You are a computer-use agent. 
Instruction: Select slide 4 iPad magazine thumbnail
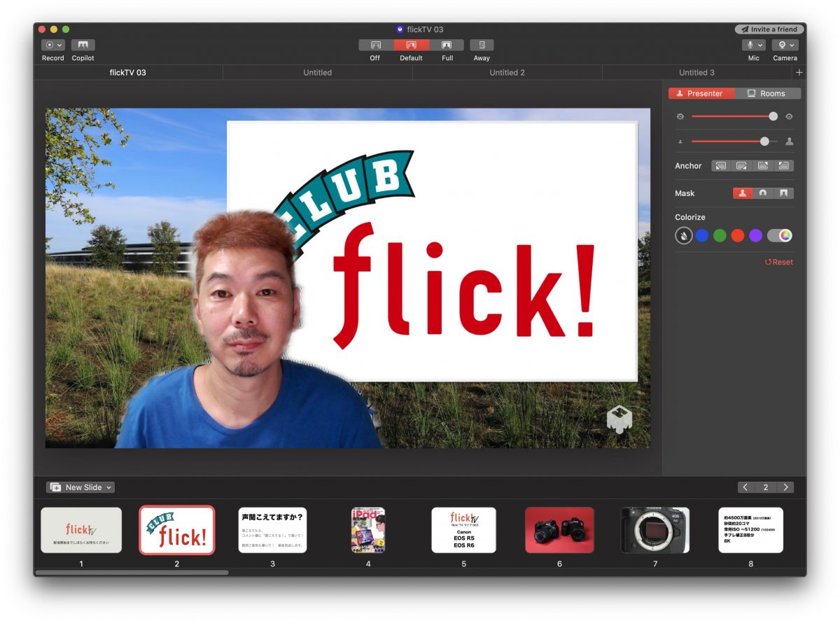pyautogui.click(x=368, y=530)
